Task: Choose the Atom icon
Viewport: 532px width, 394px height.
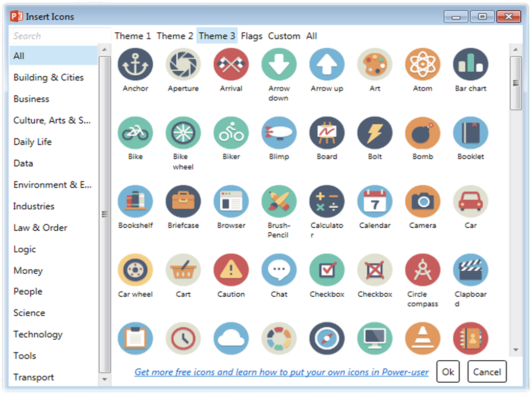Action: 423,65
